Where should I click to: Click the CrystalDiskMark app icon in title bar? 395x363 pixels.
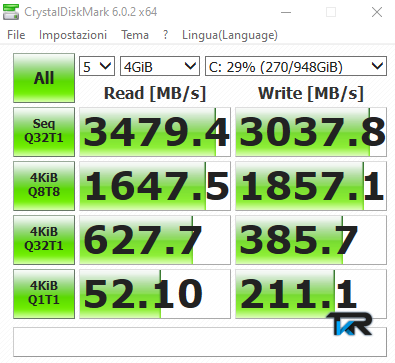click(11, 12)
